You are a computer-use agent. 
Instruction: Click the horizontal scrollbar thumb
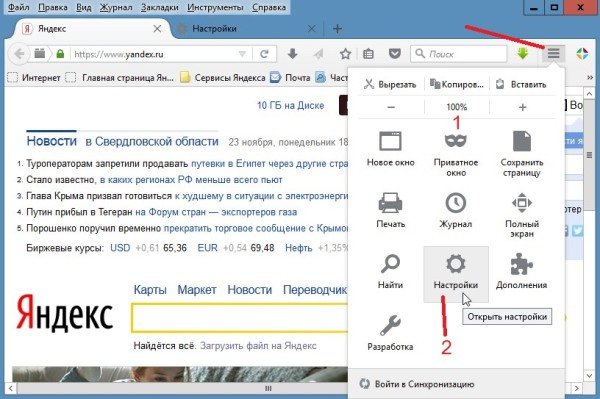pyautogui.click(x=269, y=388)
